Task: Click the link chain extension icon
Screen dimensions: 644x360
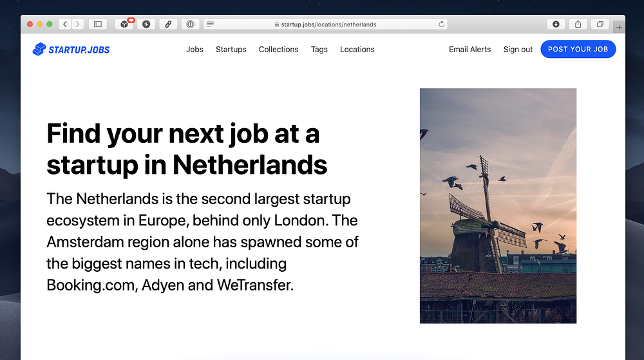Action: click(168, 24)
